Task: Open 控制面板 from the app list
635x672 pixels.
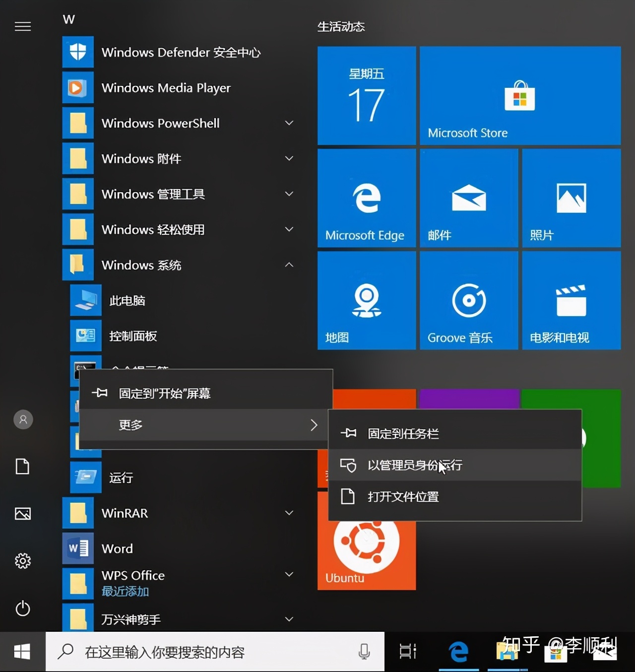Action: [133, 336]
